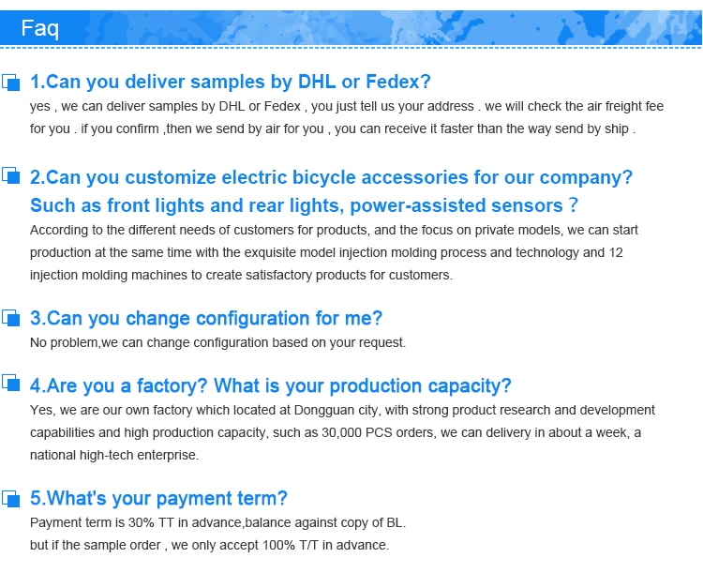Click the icon beside question 3 heading
The image size is (703, 588).
(x=11, y=317)
